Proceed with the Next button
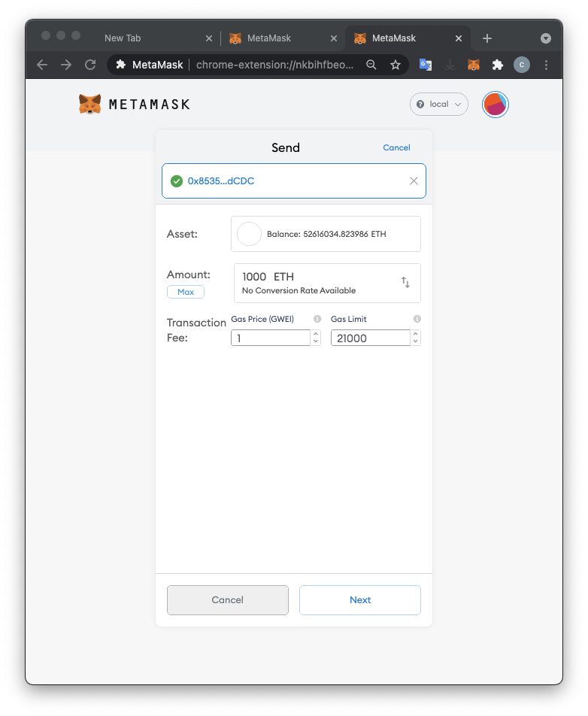The height and width of the screenshot is (716, 588). point(360,600)
